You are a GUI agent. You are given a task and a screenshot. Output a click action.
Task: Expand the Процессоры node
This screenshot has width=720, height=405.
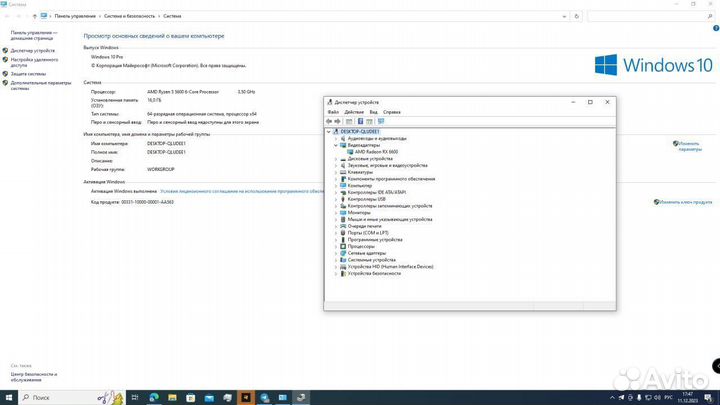pos(336,246)
